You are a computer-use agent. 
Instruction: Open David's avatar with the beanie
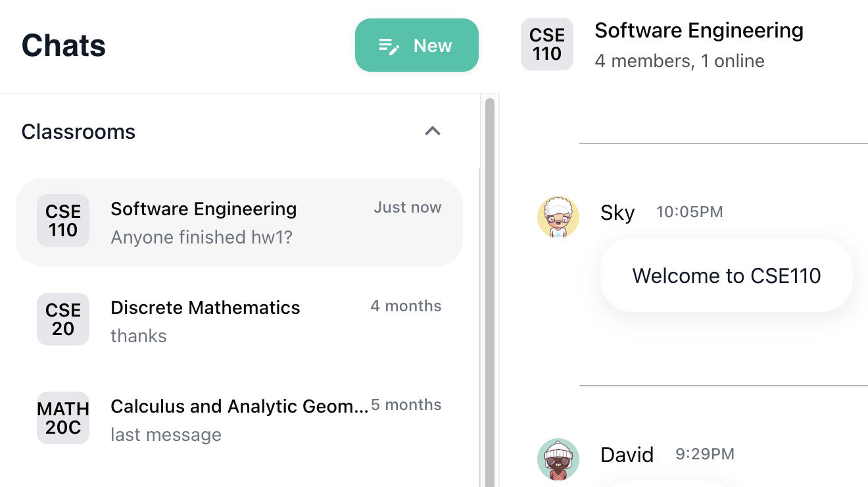[x=558, y=459]
